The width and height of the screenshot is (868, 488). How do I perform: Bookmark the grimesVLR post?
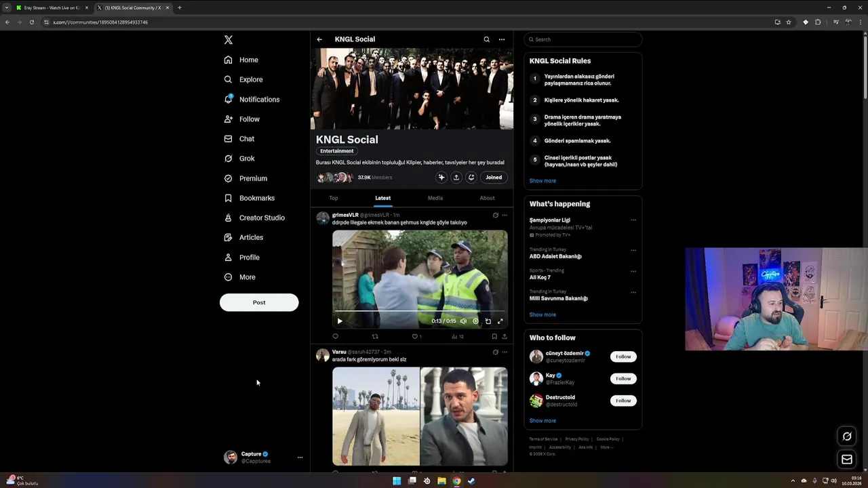pyautogui.click(x=494, y=336)
